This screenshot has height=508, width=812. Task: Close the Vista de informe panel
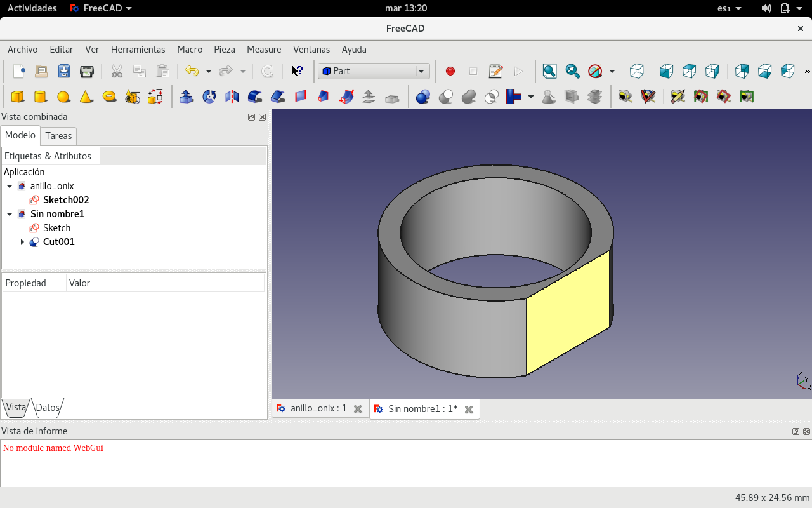(807, 432)
